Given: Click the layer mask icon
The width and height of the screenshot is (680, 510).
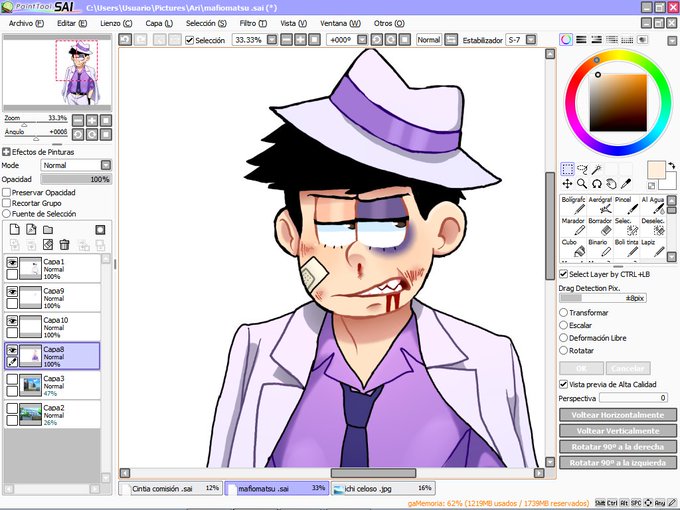Looking at the screenshot, I should tap(100, 229).
